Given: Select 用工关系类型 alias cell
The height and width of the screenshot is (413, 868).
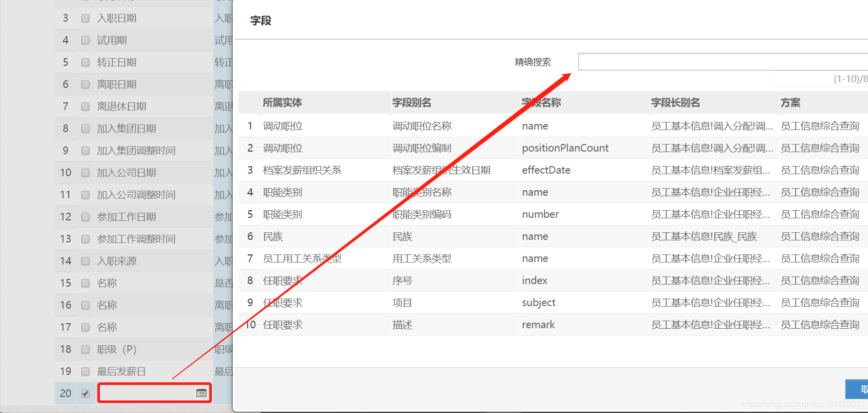Looking at the screenshot, I should [x=422, y=258].
